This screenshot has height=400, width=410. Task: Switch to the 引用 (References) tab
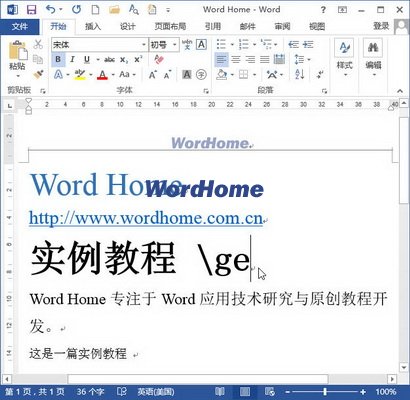point(213,26)
